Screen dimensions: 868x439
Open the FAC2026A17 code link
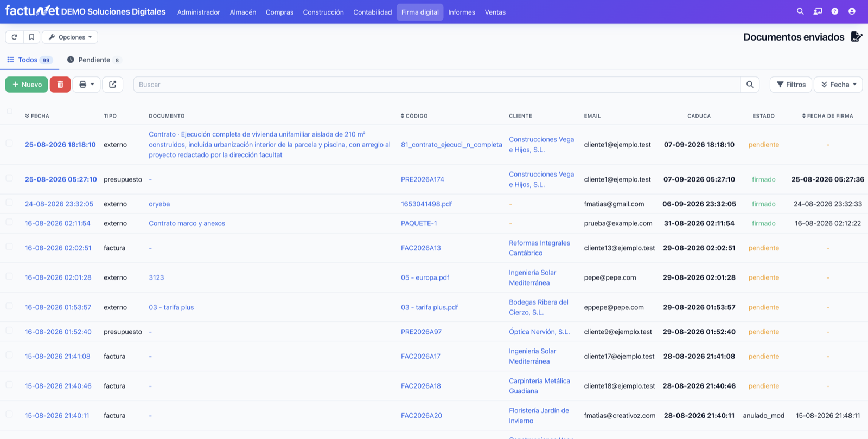click(421, 357)
